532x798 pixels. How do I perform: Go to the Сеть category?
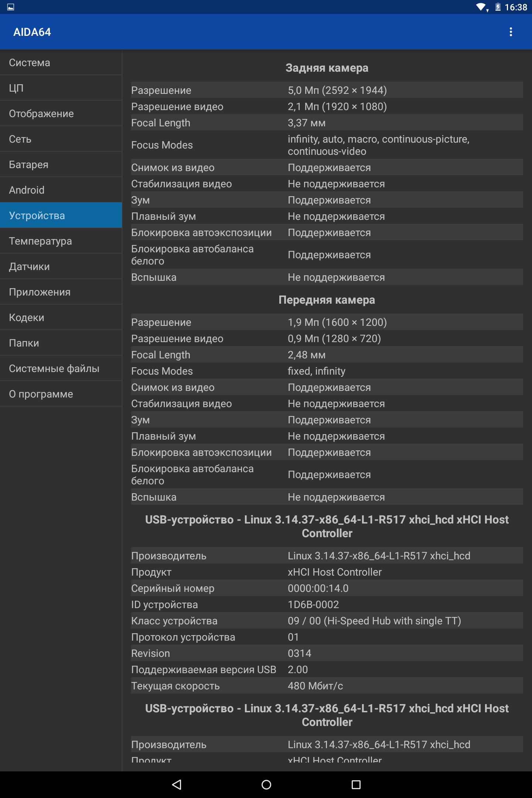tap(61, 139)
